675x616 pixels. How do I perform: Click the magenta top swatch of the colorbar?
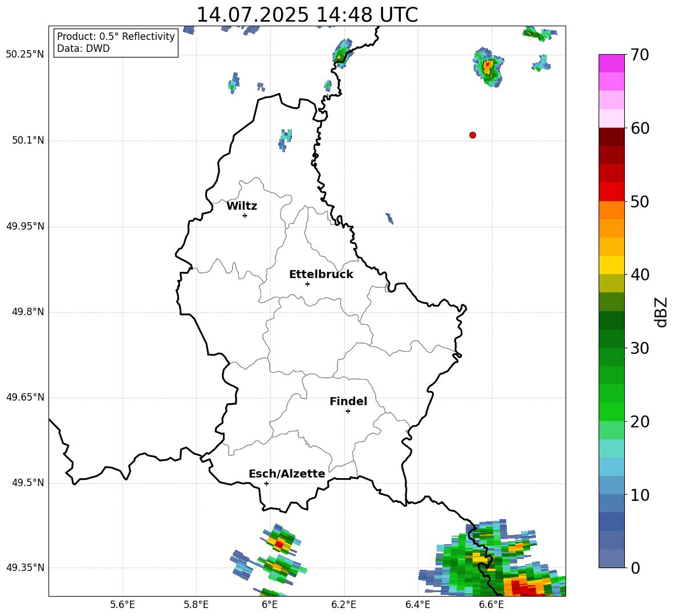[x=611, y=63]
